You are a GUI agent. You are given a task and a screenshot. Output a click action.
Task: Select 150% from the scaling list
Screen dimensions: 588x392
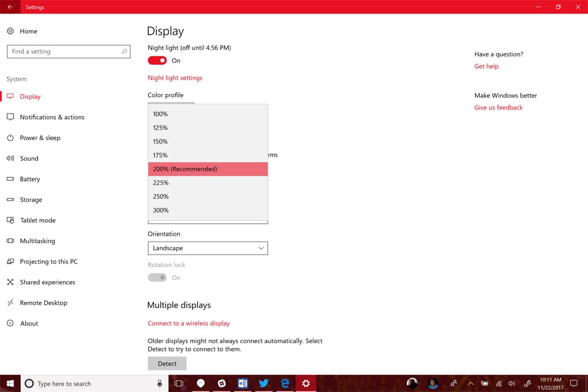(x=159, y=141)
